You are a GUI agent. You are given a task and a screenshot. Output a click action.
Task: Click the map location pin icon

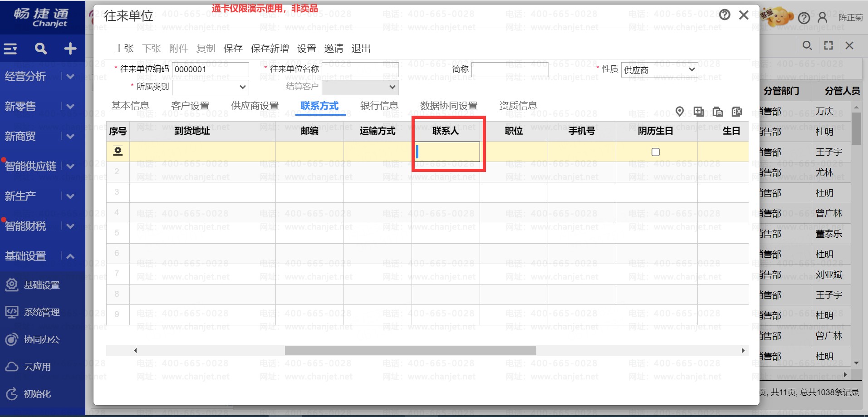click(x=679, y=112)
